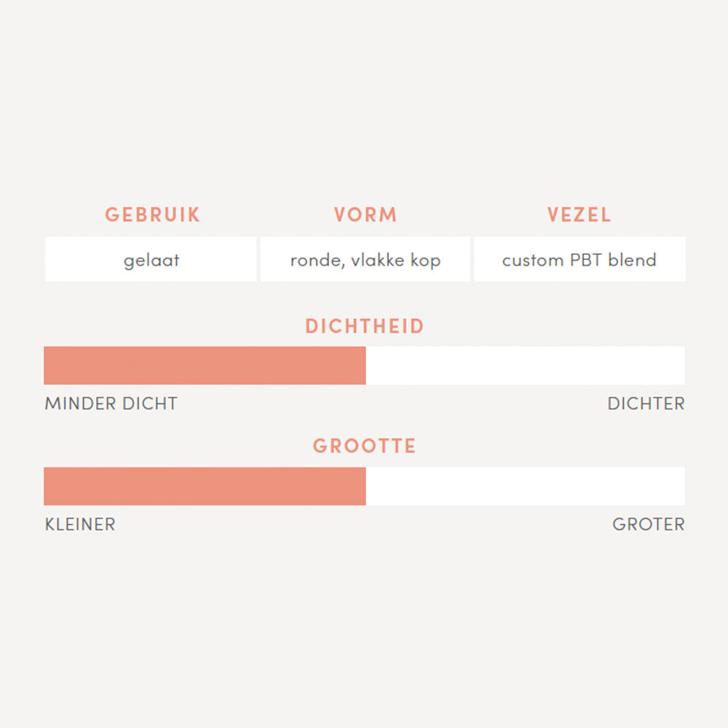
Task: Select the 'custom PBT blend' box
Action: click(x=580, y=259)
